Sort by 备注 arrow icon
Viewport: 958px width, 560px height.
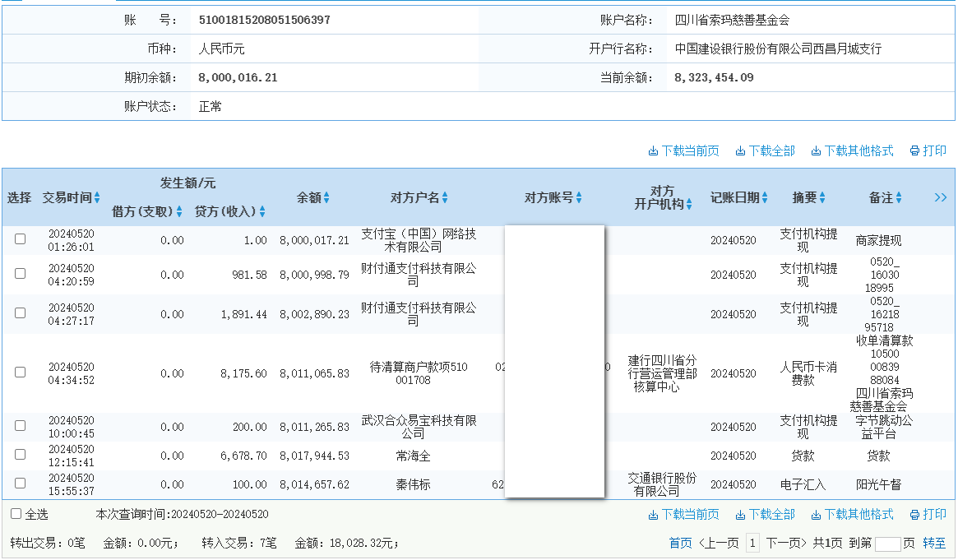[x=899, y=198]
